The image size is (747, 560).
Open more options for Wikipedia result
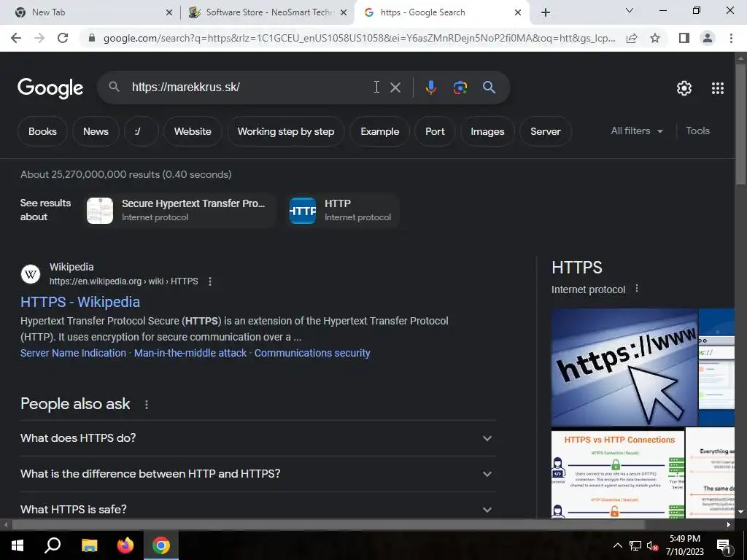click(x=210, y=281)
